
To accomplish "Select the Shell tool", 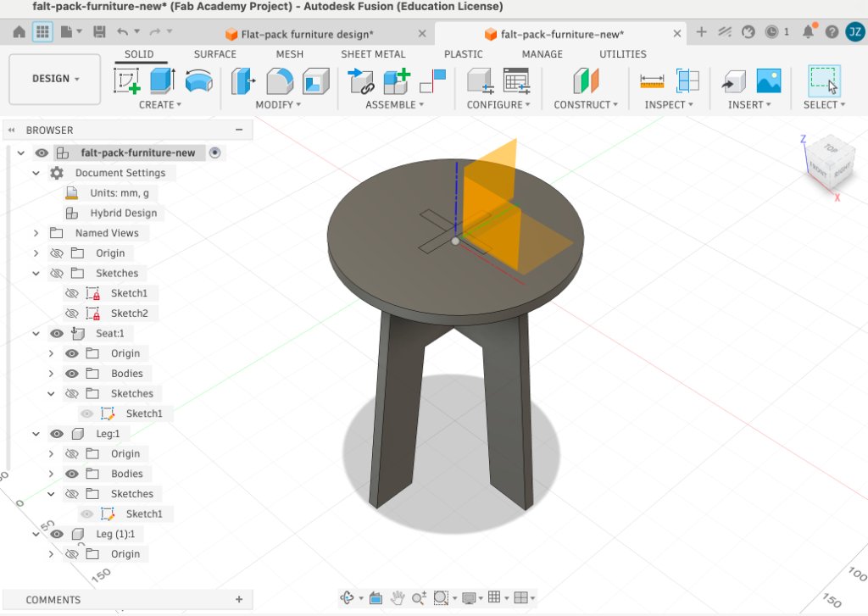I will click(316, 80).
